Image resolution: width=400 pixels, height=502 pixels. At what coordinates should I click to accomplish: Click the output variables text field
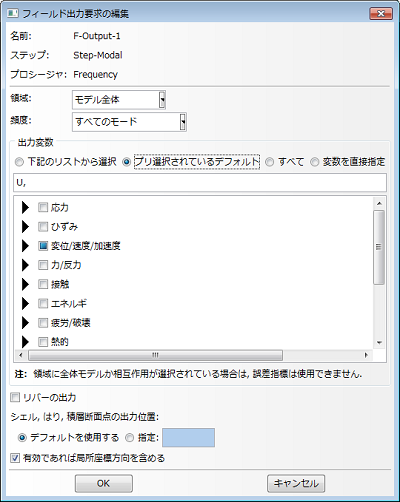click(200, 182)
